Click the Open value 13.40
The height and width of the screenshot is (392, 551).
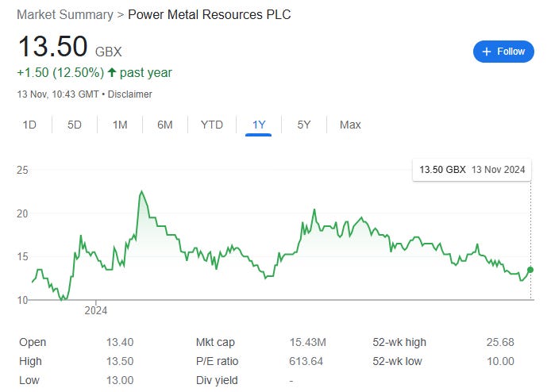[x=120, y=342]
